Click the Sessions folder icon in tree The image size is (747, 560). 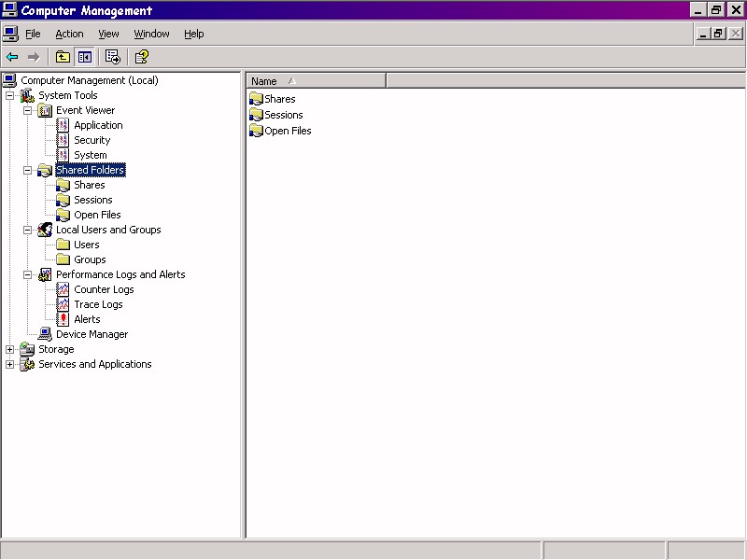pos(63,200)
